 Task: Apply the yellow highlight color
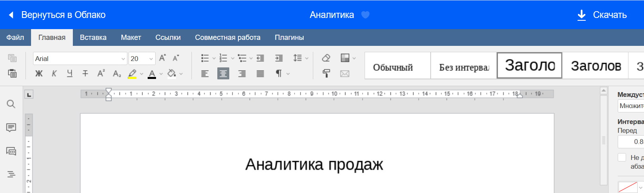coord(132,74)
